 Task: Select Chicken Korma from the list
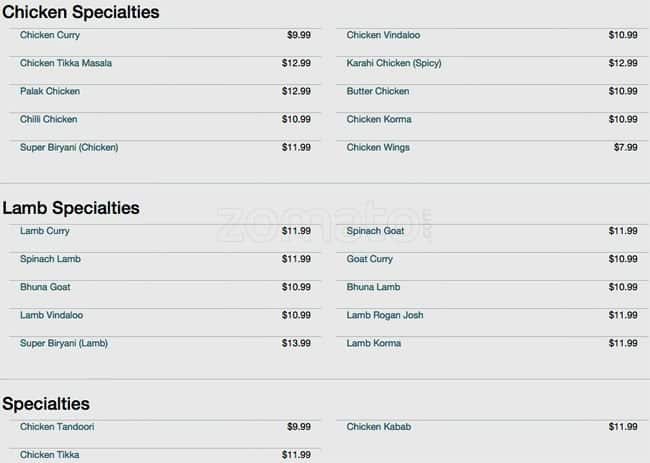click(x=379, y=120)
